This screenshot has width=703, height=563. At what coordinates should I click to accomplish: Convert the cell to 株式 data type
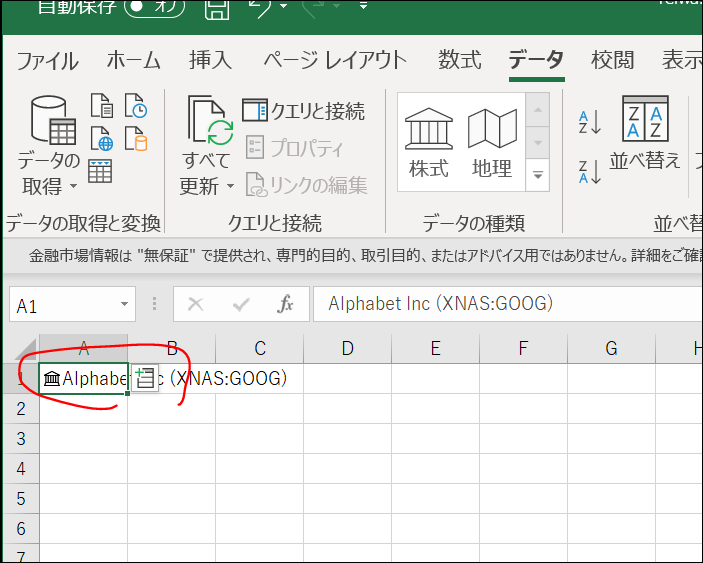coord(429,143)
